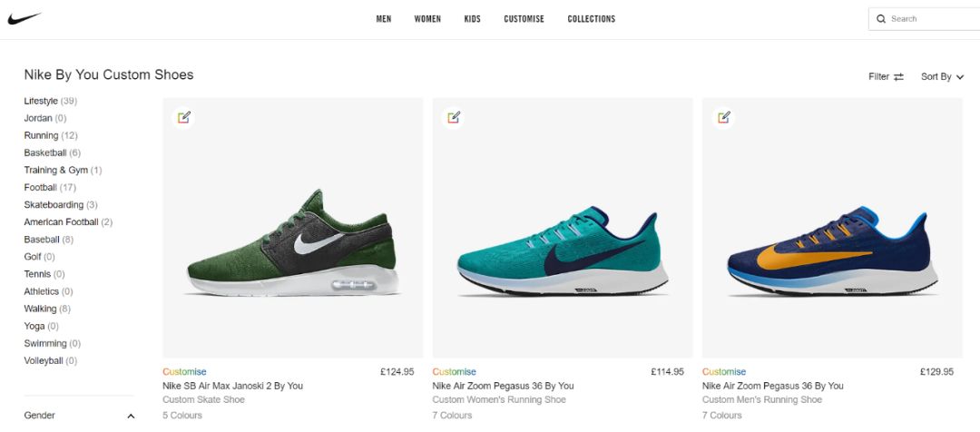The width and height of the screenshot is (980, 432).
Task: Click the Nike swoosh logo
Action: 24,19
